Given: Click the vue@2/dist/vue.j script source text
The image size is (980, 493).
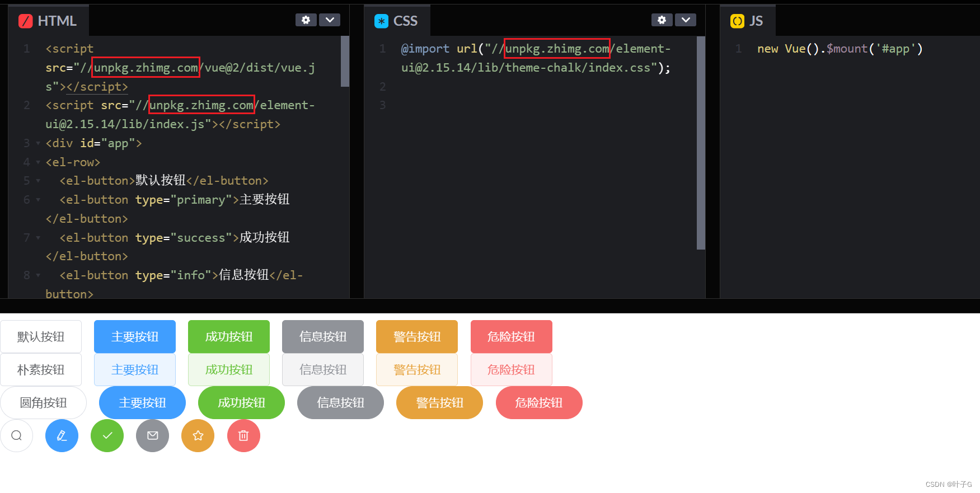Looking at the screenshot, I should [x=260, y=68].
